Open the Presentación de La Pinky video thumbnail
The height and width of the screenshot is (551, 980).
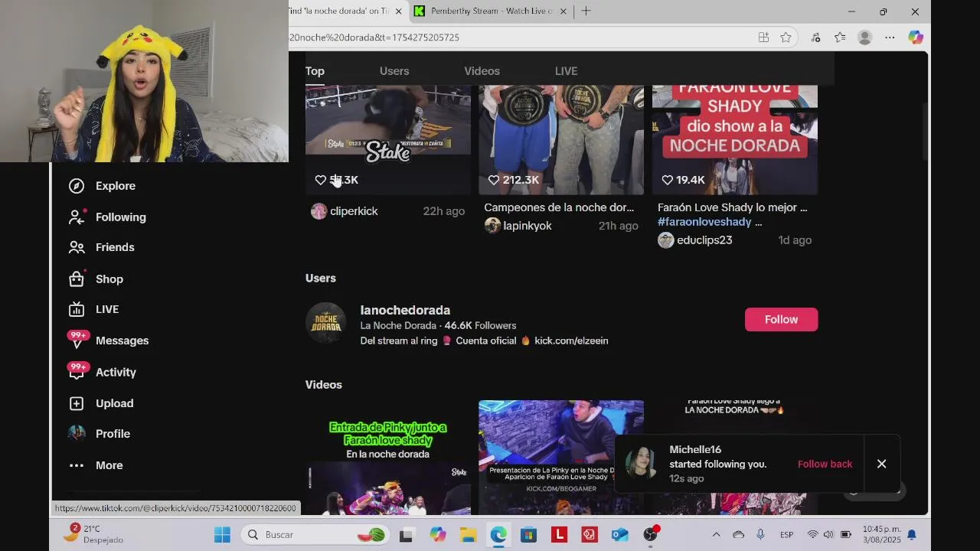point(561,457)
